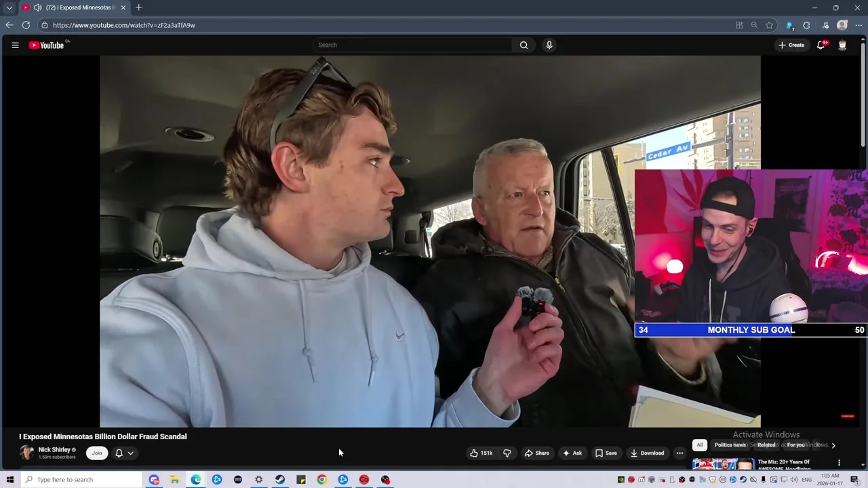Go to the YouTube home logo
Image resolution: width=868 pixels, height=488 pixels.
pos(46,45)
